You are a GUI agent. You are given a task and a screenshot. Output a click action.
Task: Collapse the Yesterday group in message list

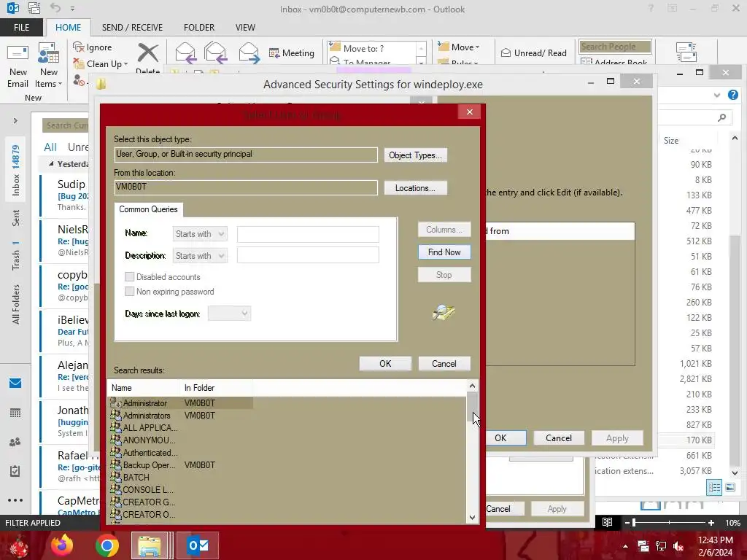coord(51,164)
